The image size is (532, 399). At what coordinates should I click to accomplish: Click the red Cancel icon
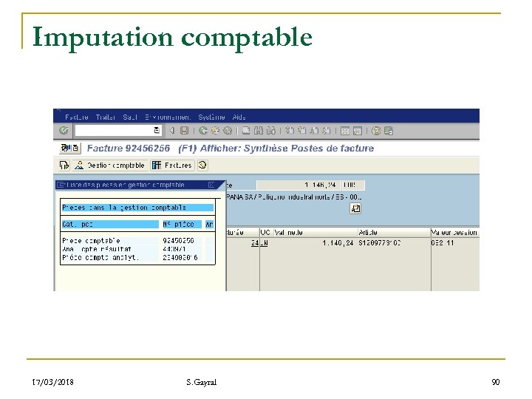tap(228, 131)
